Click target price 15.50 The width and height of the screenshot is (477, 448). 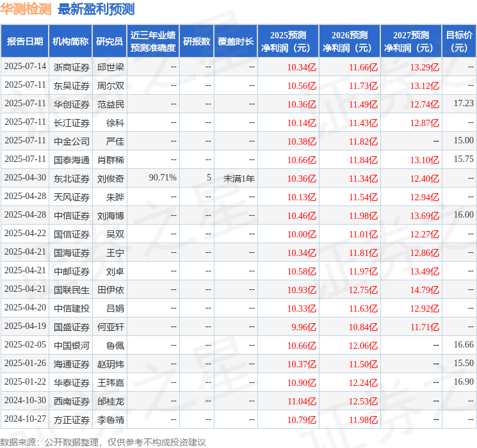464,363
